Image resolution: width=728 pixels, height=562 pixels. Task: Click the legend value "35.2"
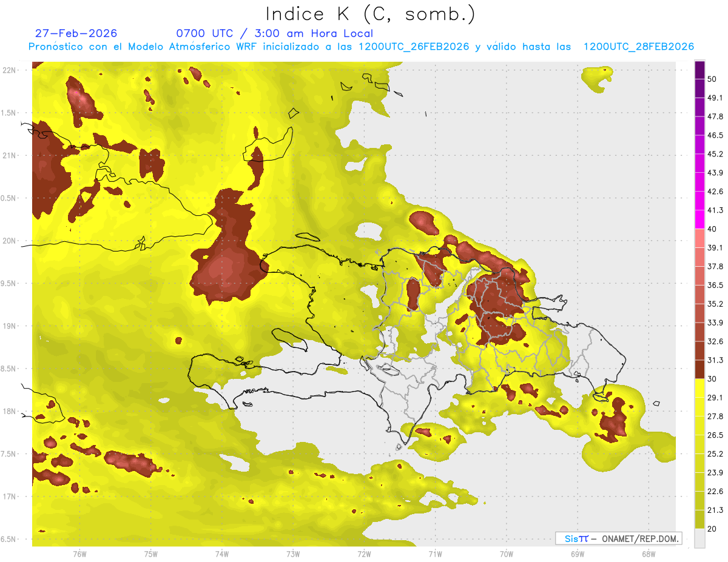pyautogui.click(x=716, y=304)
